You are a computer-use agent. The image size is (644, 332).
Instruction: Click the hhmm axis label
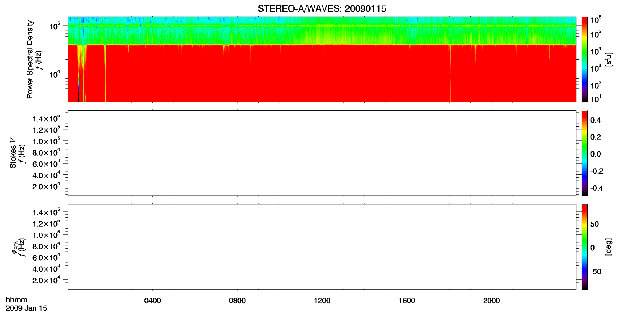(x=17, y=300)
